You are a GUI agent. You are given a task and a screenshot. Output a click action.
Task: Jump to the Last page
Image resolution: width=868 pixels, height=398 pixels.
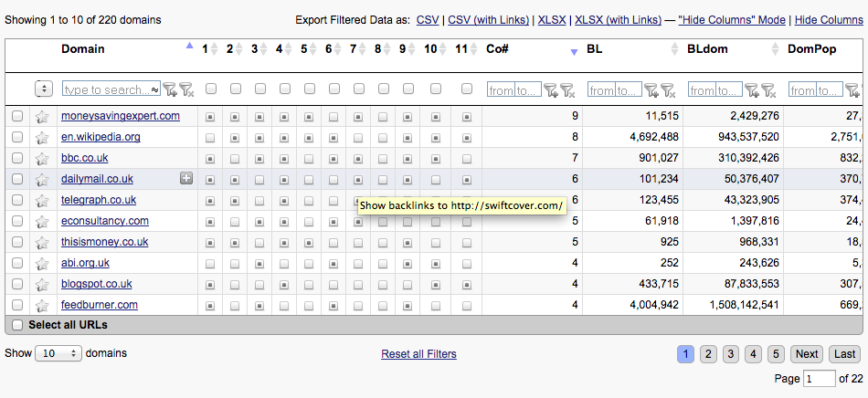[x=845, y=354]
